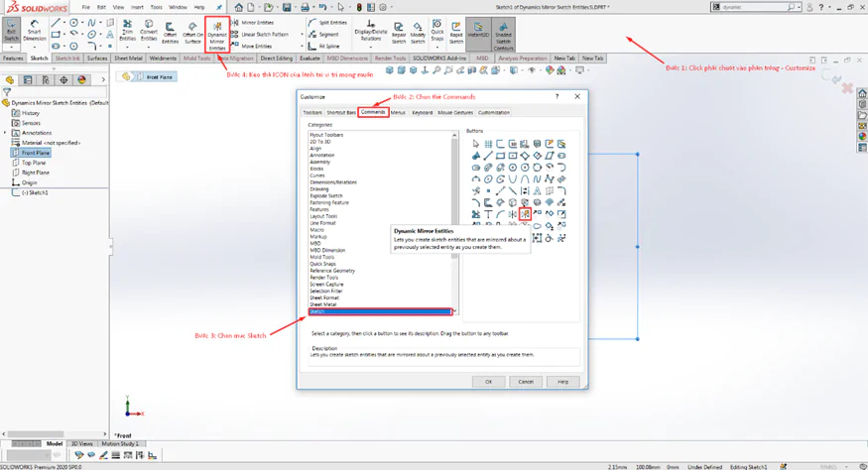Screen dimensions: 868x470
Task: Click Split Entities command
Action: 327,23
